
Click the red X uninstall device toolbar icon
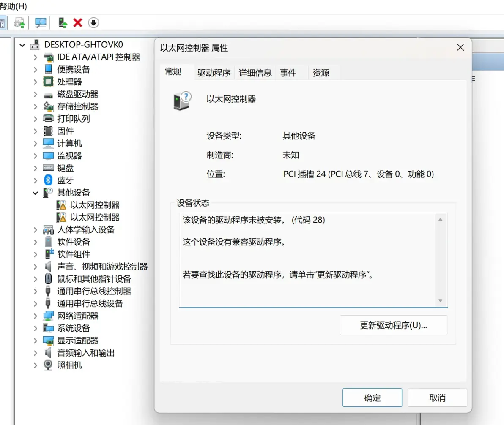tap(78, 22)
